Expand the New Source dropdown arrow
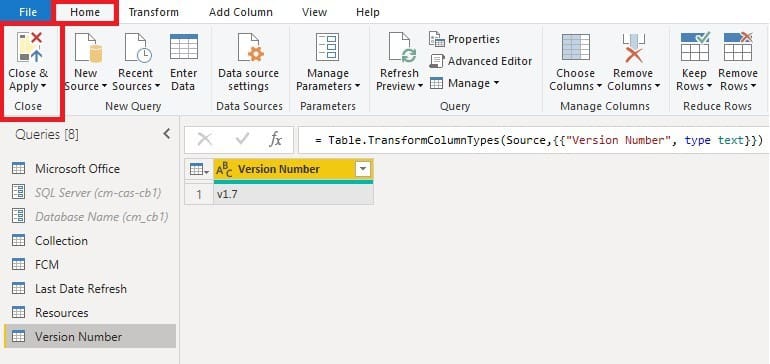The height and width of the screenshot is (364, 770). coord(105,87)
